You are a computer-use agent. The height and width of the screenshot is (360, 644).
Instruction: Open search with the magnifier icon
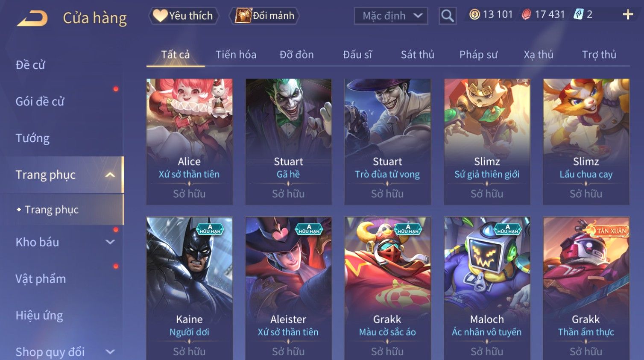(x=447, y=16)
